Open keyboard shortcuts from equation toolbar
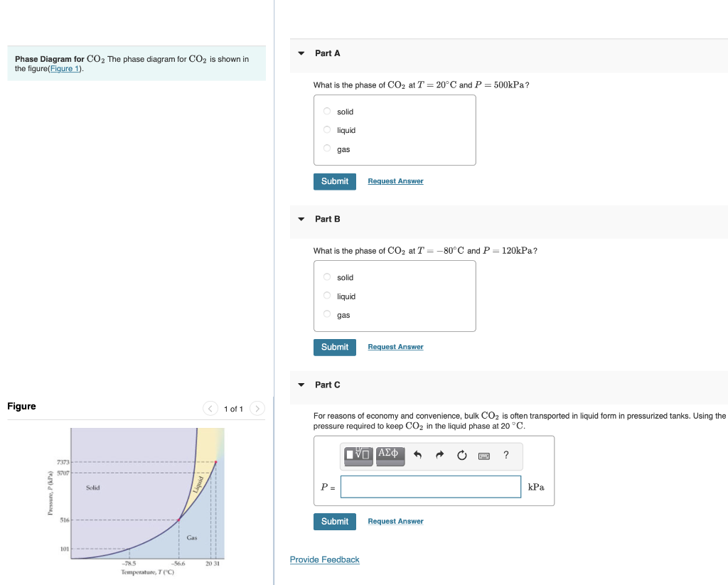This screenshot has width=728, height=585. pyautogui.click(x=483, y=456)
